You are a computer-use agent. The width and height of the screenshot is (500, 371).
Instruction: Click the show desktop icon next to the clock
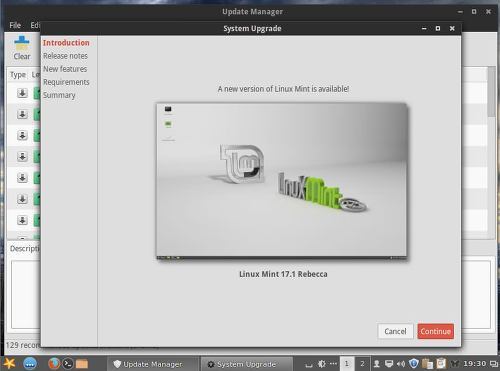[494, 364]
